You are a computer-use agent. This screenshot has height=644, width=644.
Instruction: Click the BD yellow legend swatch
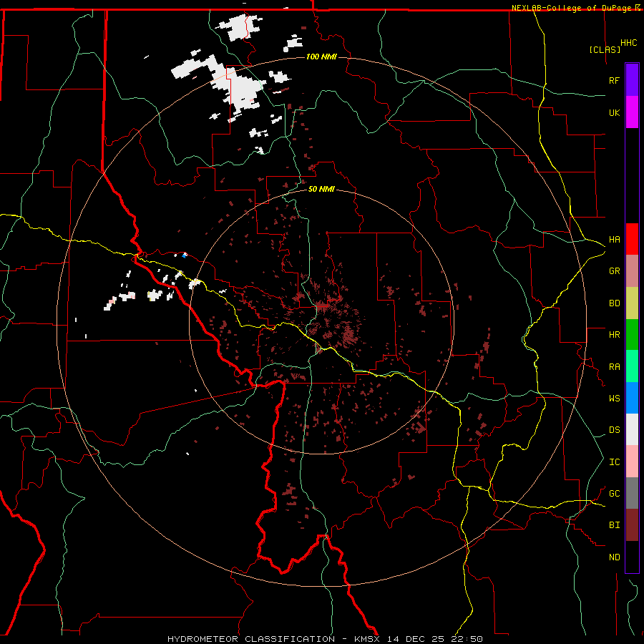pyautogui.click(x=632, y=303)
